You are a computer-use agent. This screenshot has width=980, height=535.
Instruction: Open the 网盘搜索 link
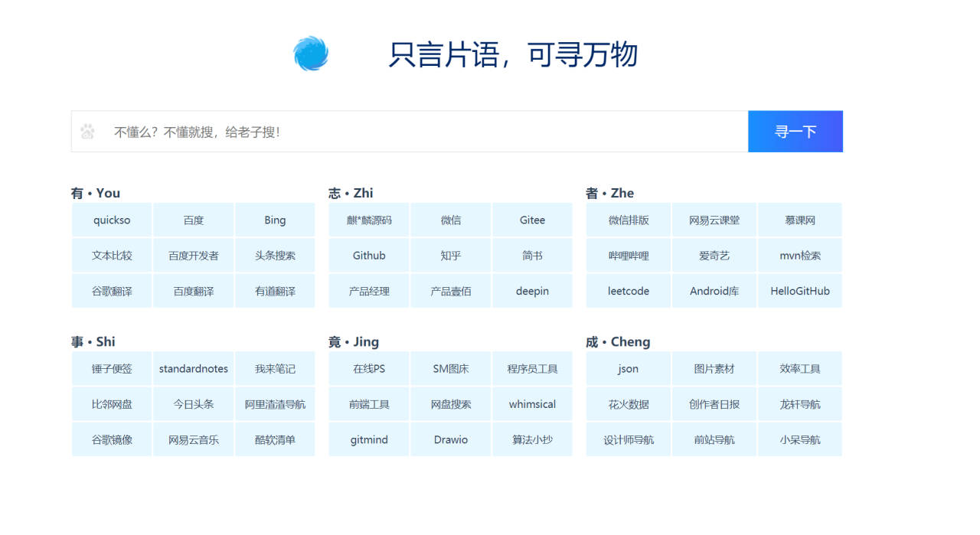tap(451, 404)
